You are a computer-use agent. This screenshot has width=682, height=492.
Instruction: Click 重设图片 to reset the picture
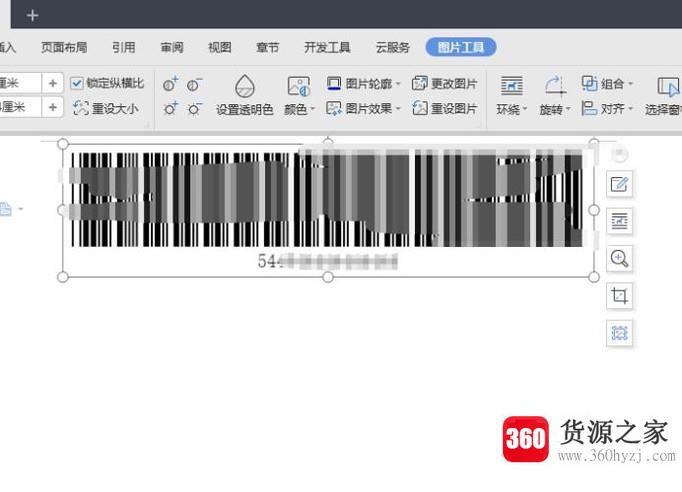(x=444, y=108)
